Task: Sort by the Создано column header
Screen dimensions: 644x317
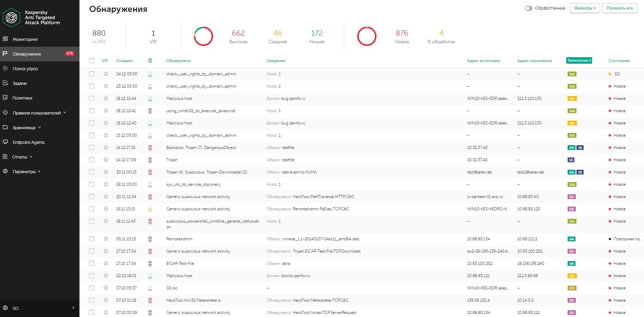Action: point(124,61)
